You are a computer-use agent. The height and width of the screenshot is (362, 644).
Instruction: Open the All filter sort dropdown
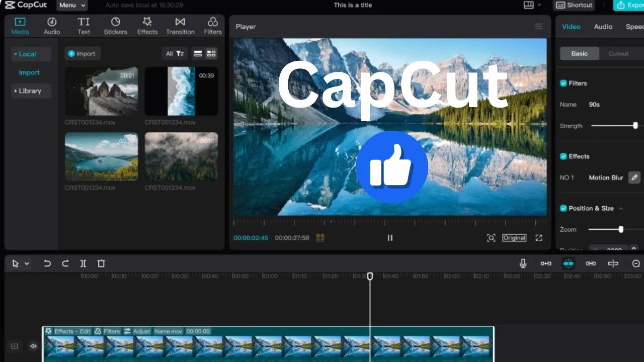pos(175,53)
